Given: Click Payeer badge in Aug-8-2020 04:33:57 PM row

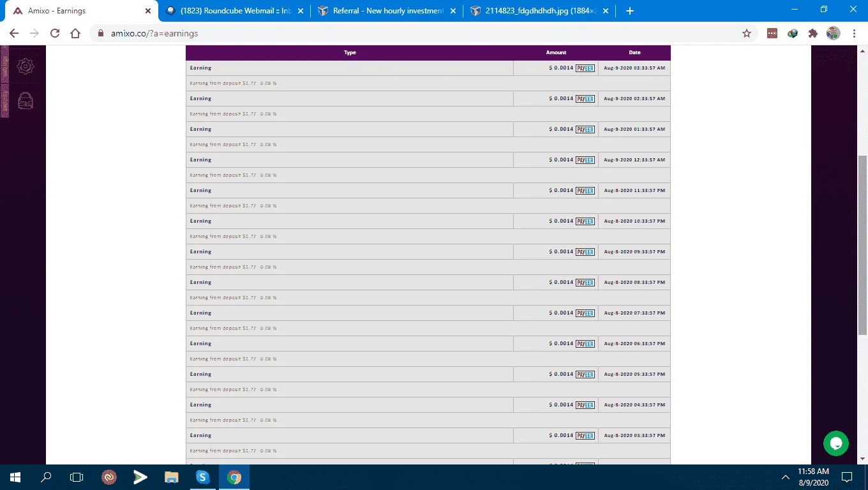Looking at the screenshot, I should coord(585,405).
